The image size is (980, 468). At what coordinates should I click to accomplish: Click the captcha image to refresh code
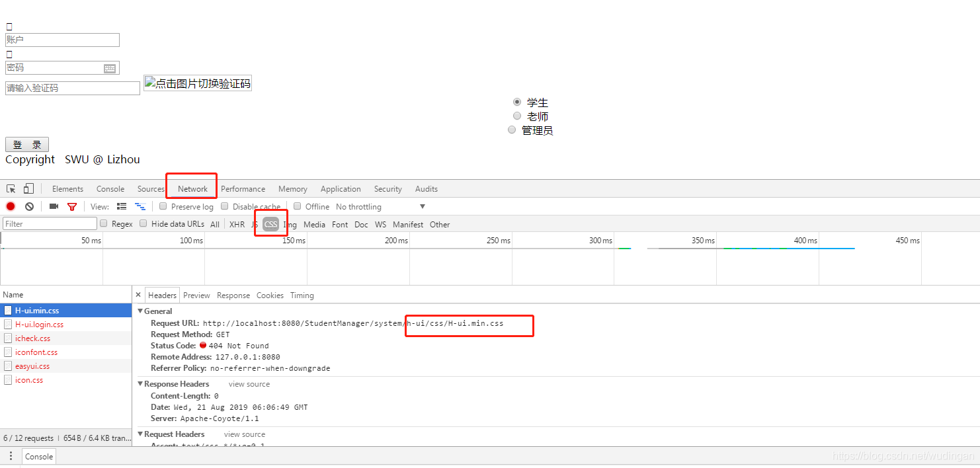pyautogui.click(x=198, y=83)
